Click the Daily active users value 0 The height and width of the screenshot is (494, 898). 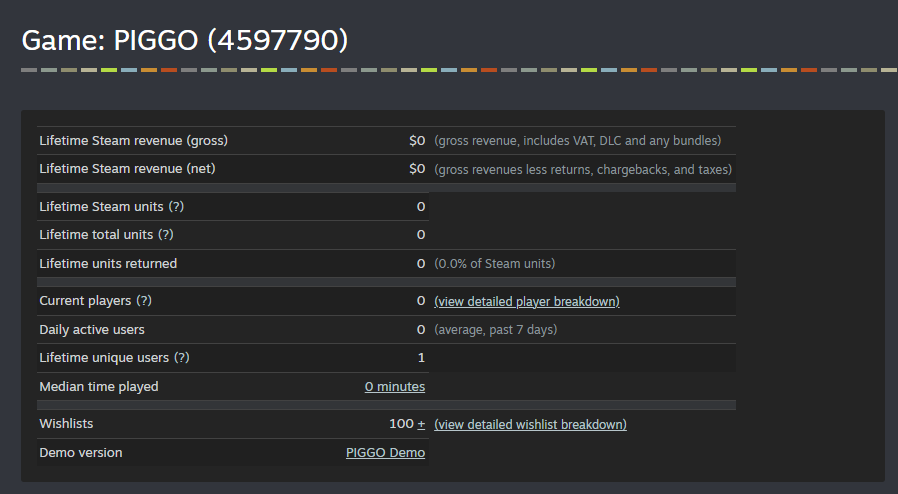point(421,330)
